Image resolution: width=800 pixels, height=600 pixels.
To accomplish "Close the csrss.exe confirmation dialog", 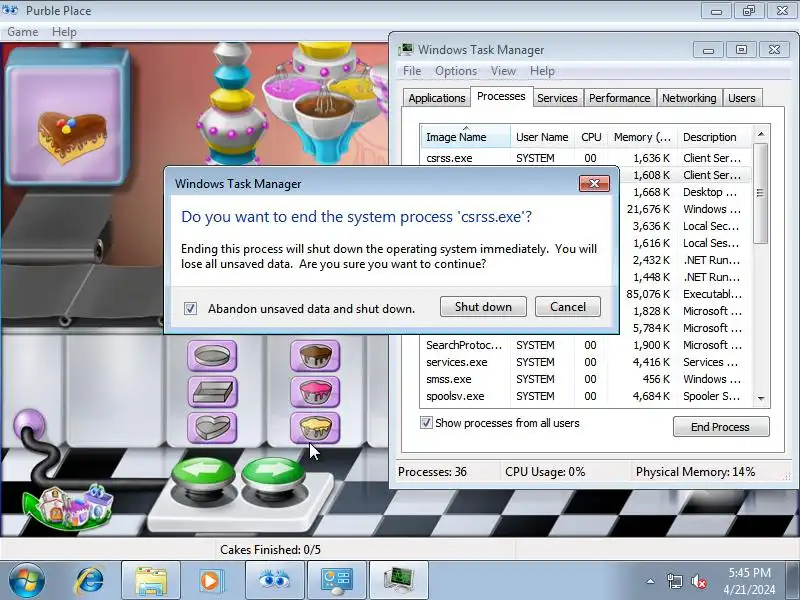I will pos(594,183).
